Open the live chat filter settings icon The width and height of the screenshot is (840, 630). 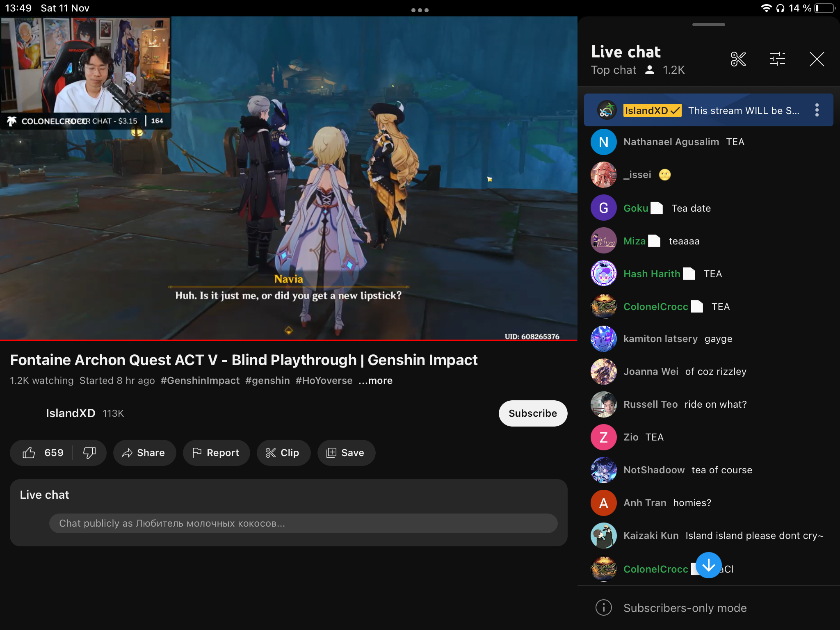click(777, 59)
